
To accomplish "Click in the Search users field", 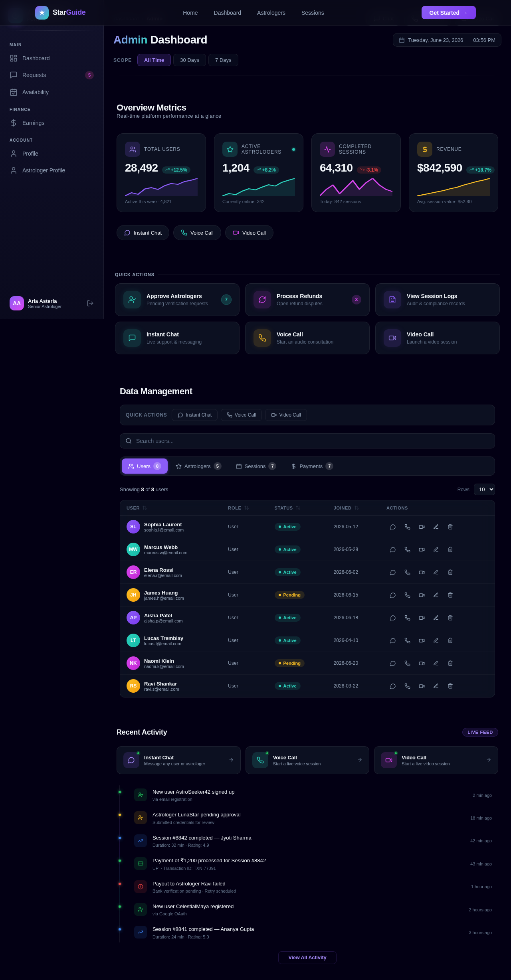I will coord(307,441).
